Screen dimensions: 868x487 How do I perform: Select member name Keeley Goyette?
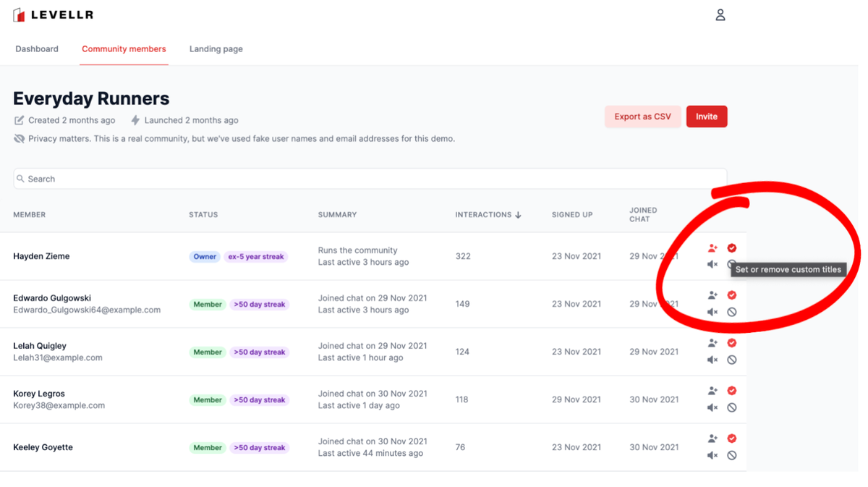click(x=43, y=447)
